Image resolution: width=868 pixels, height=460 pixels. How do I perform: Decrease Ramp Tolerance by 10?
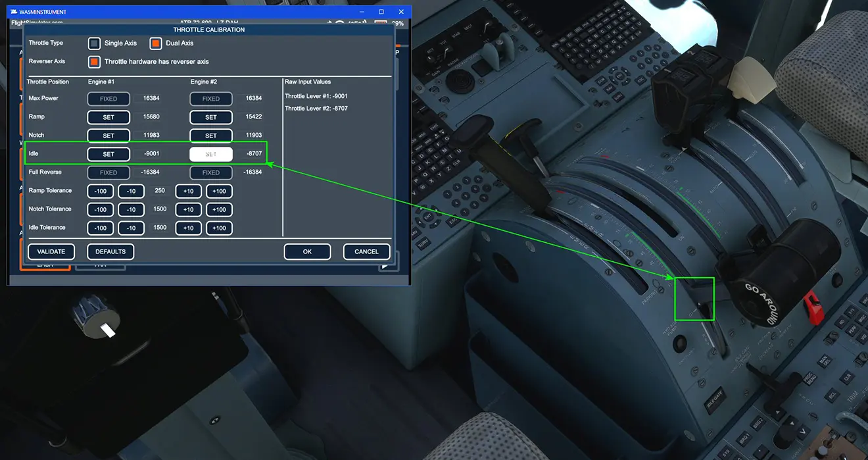pos(132,191)
